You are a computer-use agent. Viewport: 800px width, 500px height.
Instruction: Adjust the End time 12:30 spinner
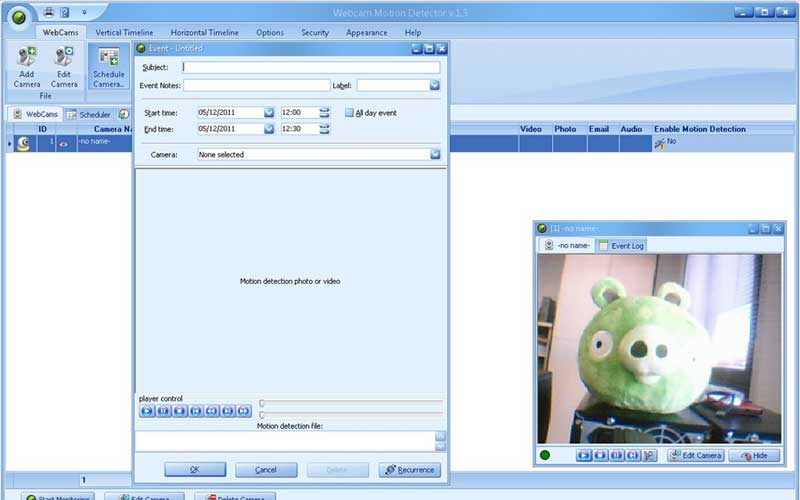324,129
